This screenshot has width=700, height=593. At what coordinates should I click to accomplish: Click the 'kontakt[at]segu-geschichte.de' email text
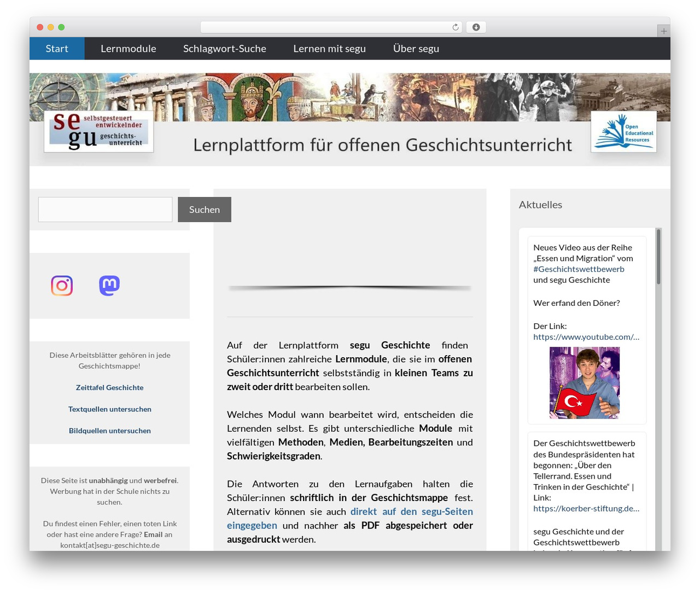pos(110,545)
